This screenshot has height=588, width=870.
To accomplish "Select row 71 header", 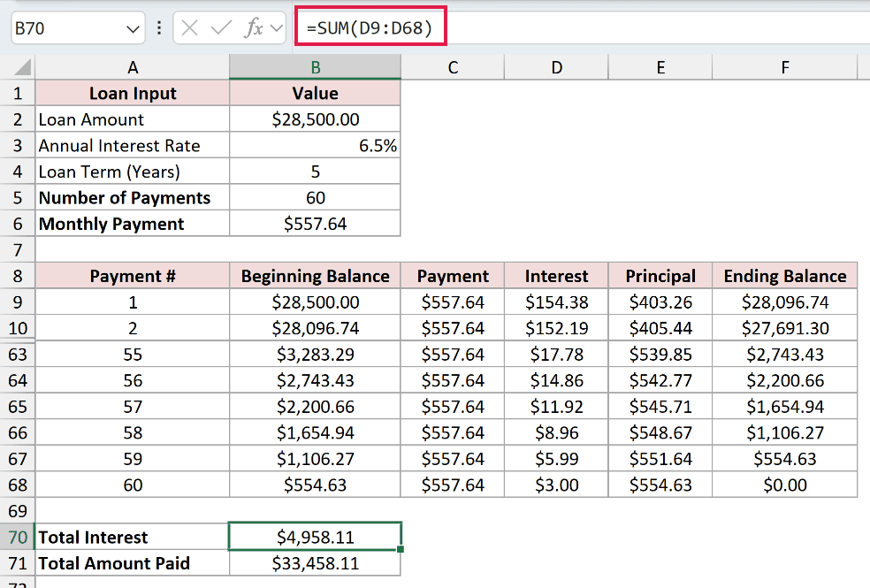I will coord(18,563).
